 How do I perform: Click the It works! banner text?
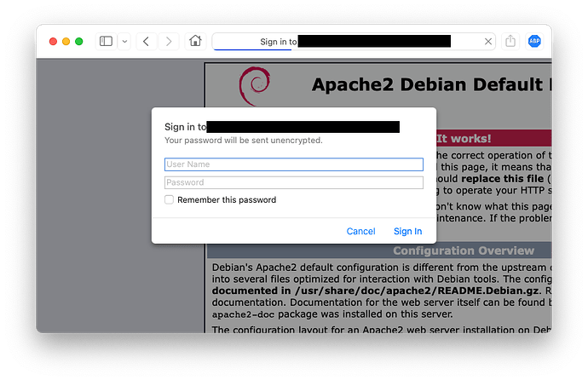pos(464,139)
